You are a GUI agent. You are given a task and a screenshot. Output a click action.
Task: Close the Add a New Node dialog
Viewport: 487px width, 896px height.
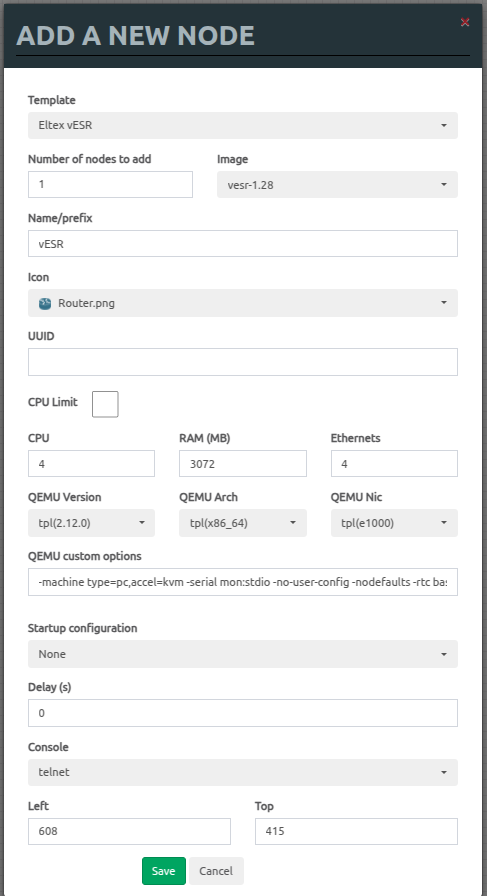pyautogui.click(x=465, y=22)
